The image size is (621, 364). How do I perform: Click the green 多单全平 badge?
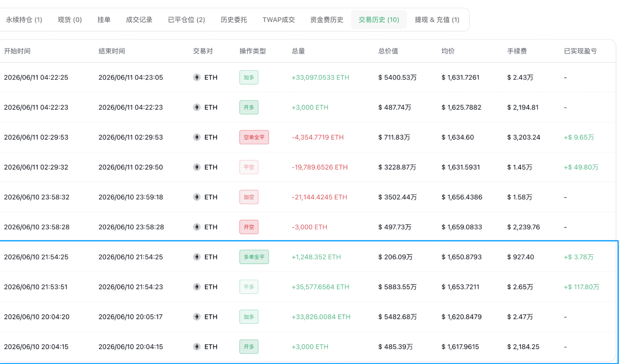pyautogui.click(x=254, y=257)
